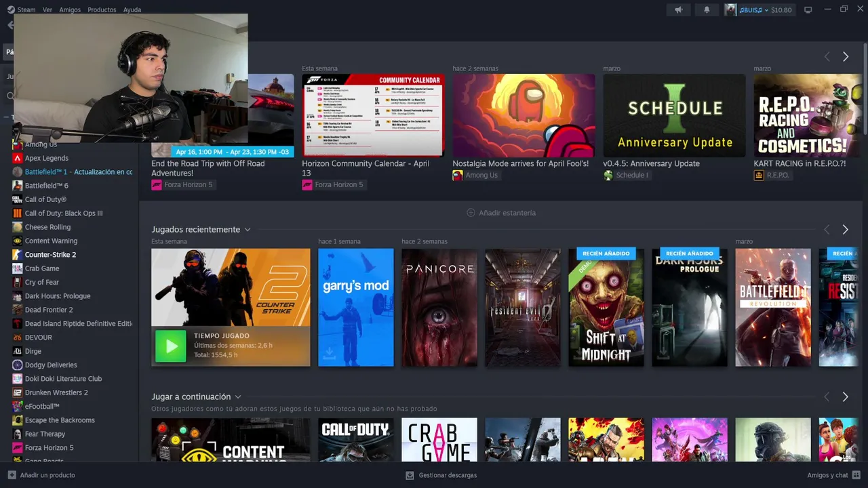
Task: Open the Productos menu
Action: coord(102,9)
